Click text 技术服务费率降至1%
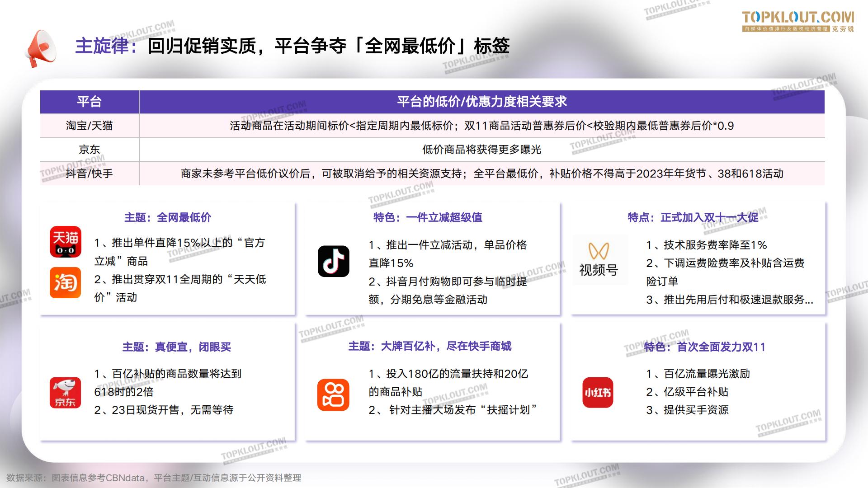 707,245
